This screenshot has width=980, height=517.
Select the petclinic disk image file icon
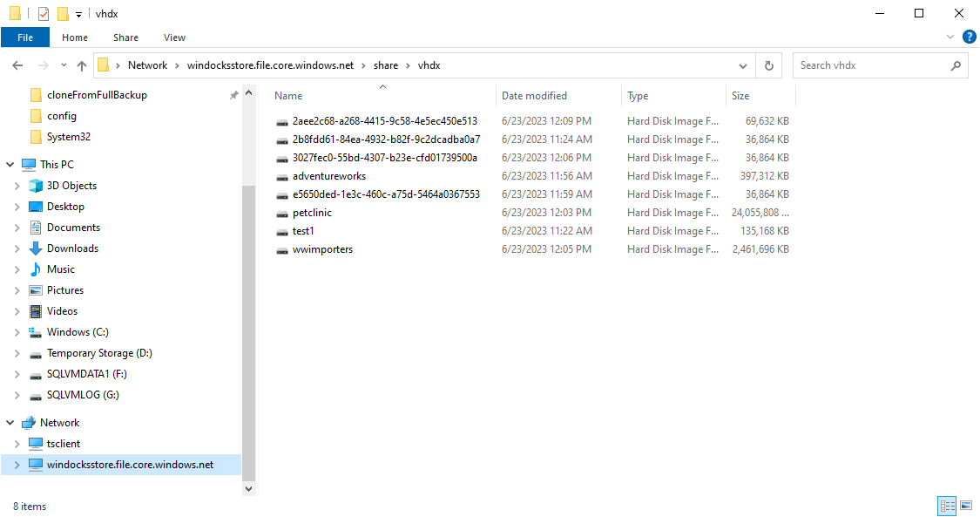[281, 213]
